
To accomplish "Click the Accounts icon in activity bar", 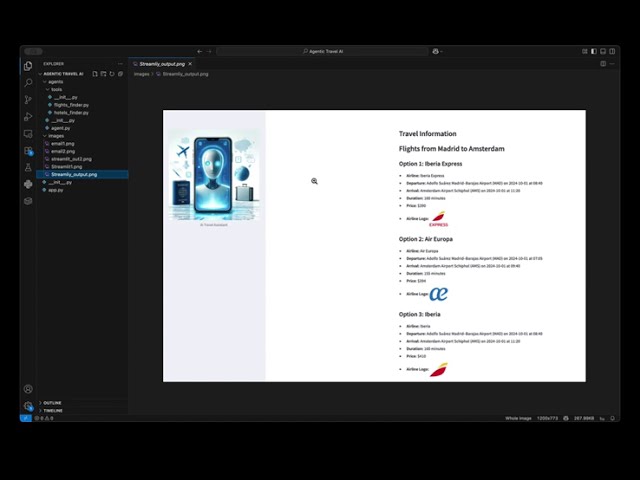I will (28, 389).
